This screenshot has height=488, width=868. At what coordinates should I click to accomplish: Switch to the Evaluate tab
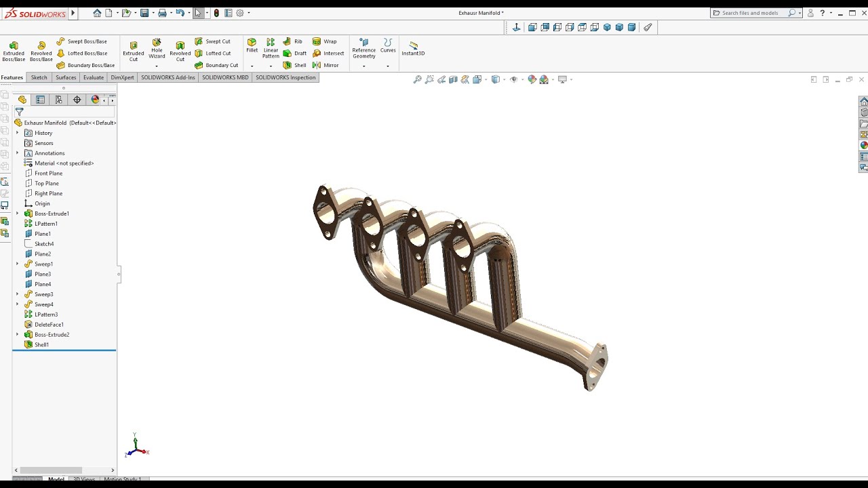coord(94,77)
